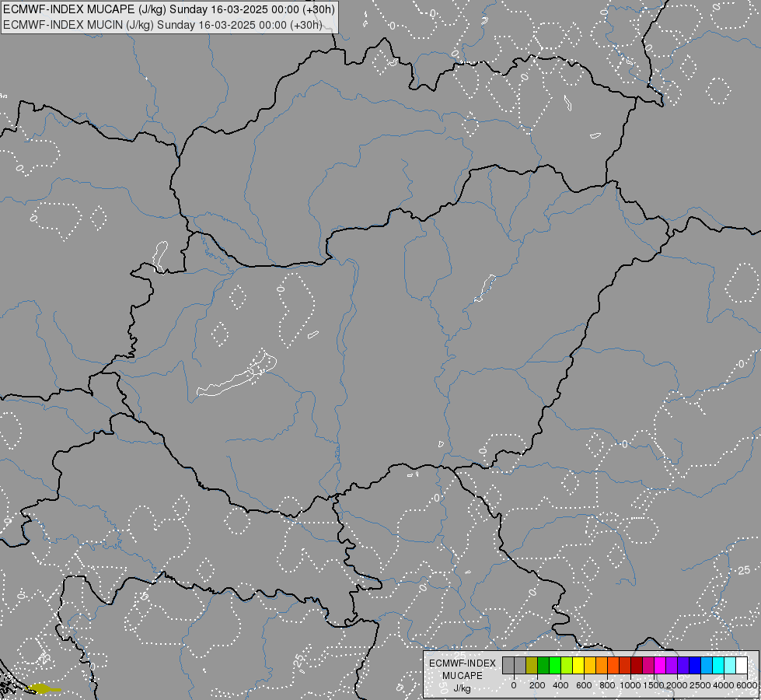Click the MUCAPE title line at top
The width and height of the screenshot is (761, 700).
click(169, 9)
